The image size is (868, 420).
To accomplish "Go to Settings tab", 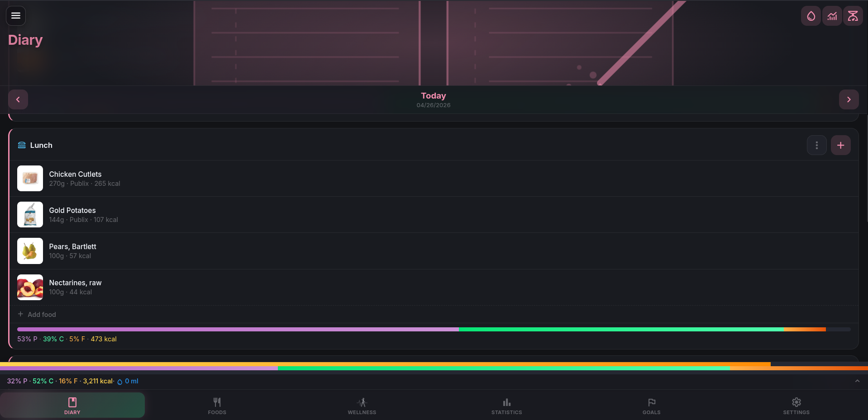I will (796, 406).
